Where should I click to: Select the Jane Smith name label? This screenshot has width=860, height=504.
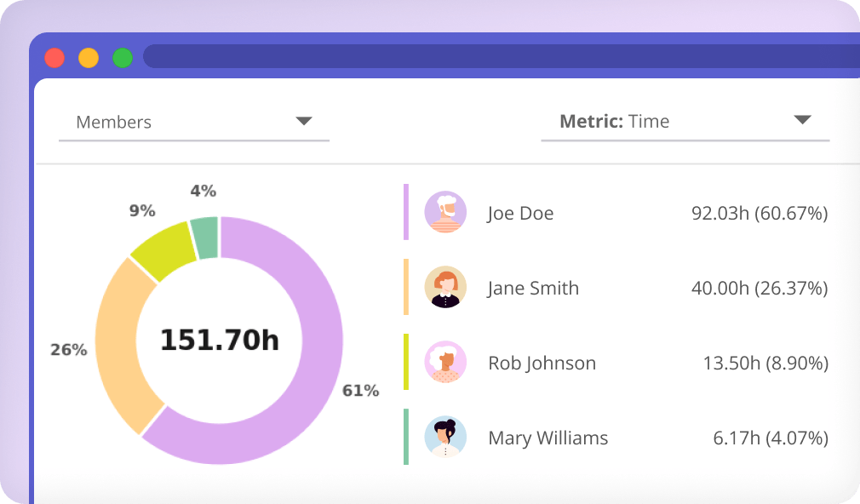click(x=533, y=288)
